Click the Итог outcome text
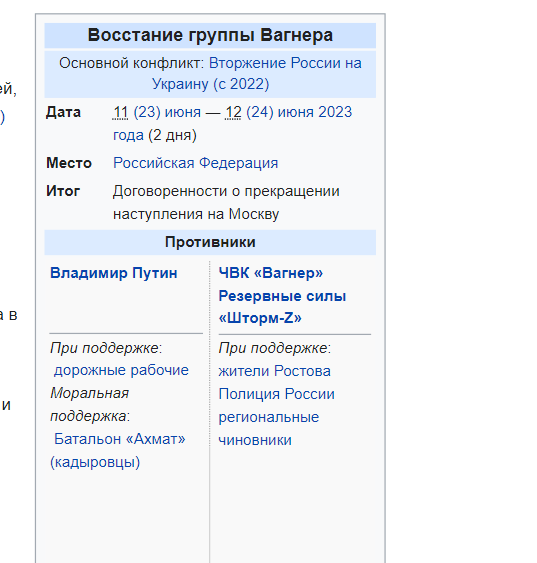The width and height of the screenshot is (537, 563). pos(226,203)
